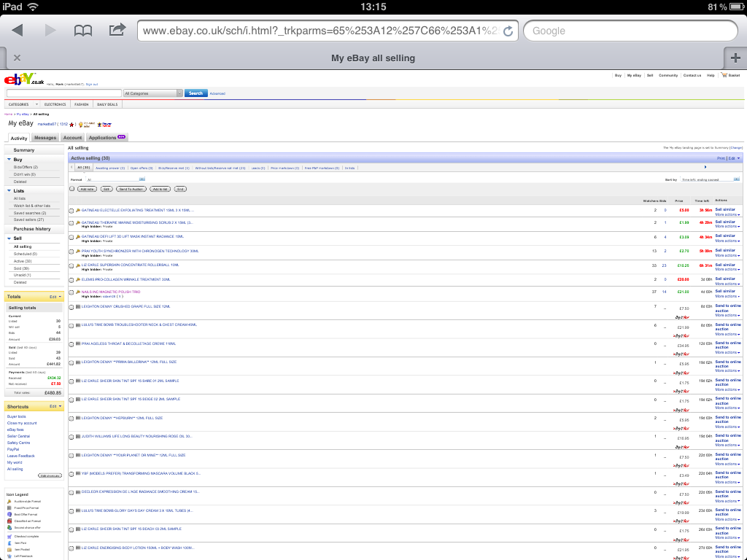
Task: Open Electronics in the nav bar
Action: pos(55,104)
